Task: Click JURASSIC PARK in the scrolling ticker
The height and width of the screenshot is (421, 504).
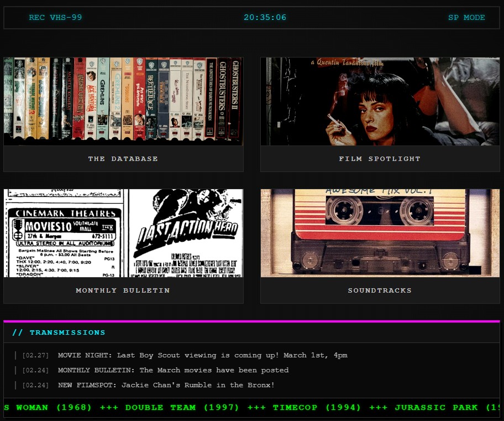Action: pos(436,408)
